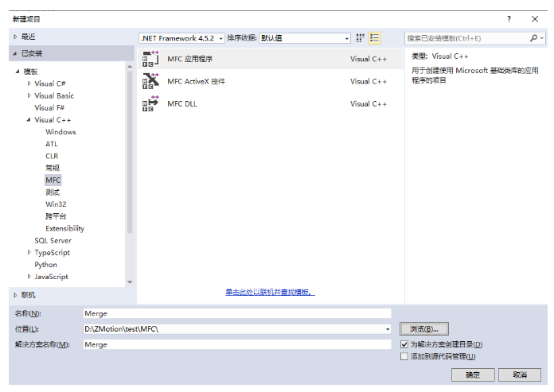Click the 解决方案名称 input field
Image resolution: width=554 pixels, height=392 pixels.
pos(237,345)
